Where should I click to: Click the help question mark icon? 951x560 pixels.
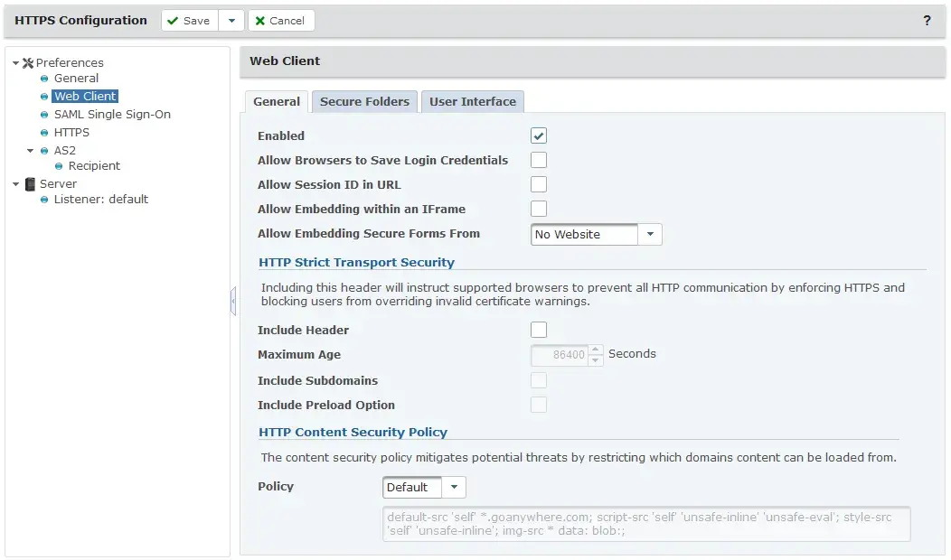point(927,20)
